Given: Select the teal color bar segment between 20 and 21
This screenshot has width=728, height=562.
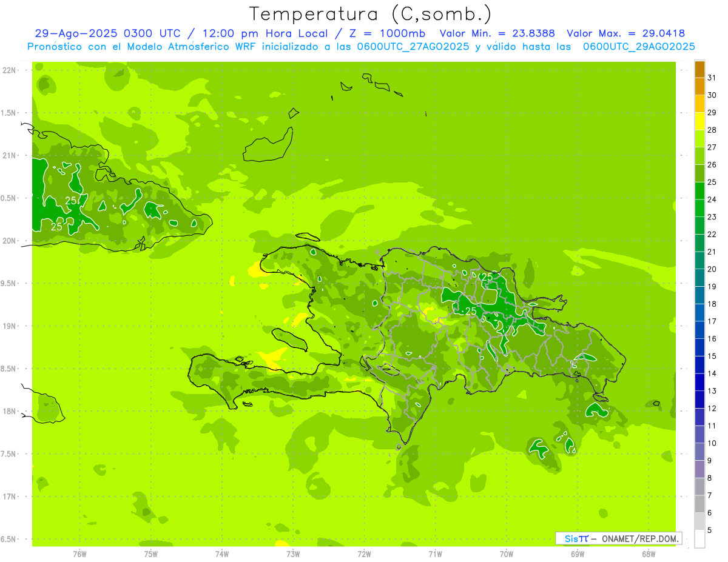Looking at the screenshot, I should (699, 260).
